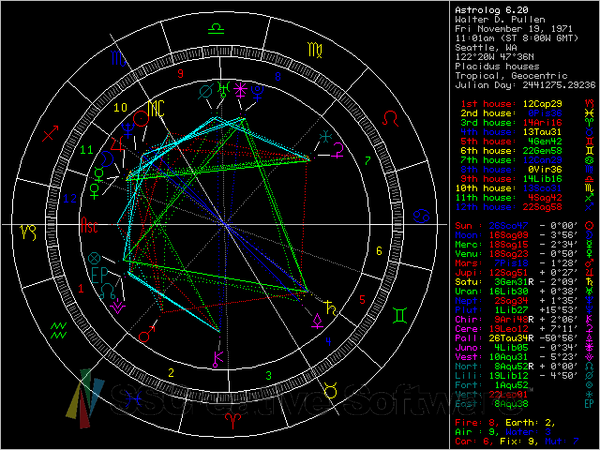Click the Pisces sign glyph on the outer ring
600x450 pixels.
tap(134, 399)
